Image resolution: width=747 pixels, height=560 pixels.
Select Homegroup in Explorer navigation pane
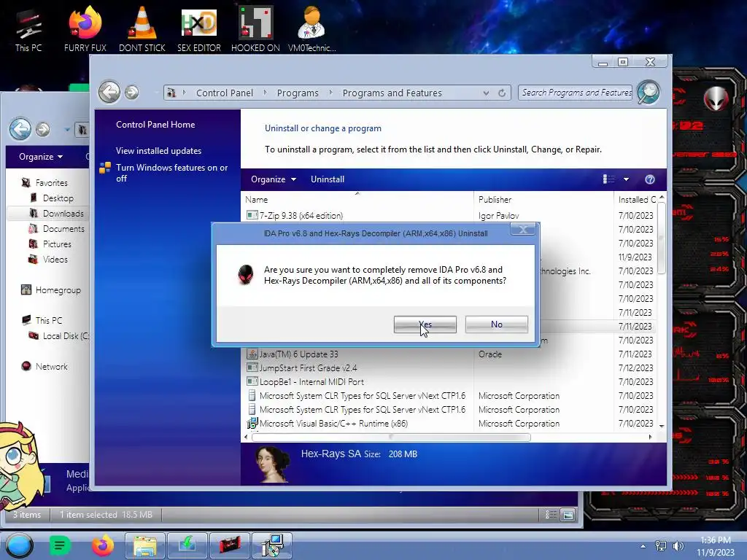click(58, 290)
